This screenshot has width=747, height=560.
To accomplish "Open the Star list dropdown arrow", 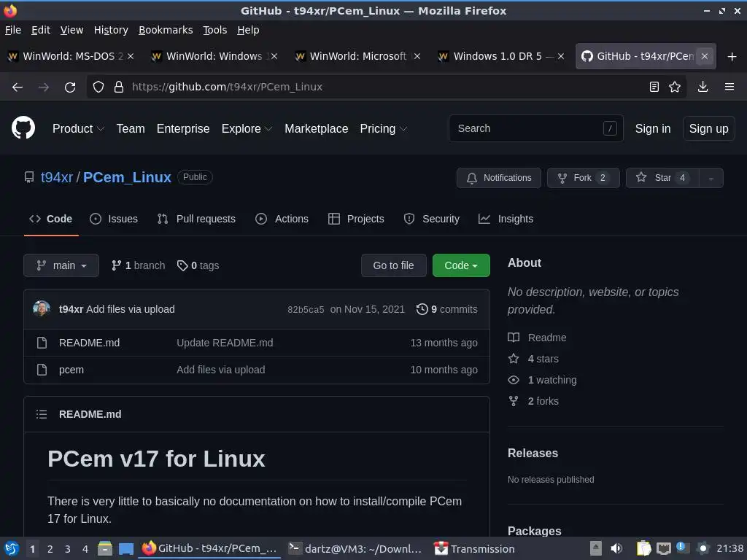I will (711, 178).
